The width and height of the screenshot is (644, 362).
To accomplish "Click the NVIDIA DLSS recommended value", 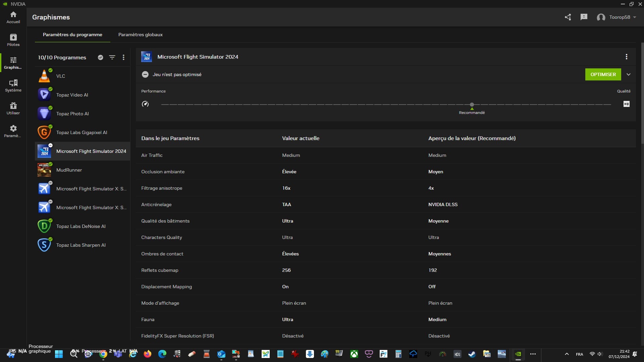I will 443,204.
